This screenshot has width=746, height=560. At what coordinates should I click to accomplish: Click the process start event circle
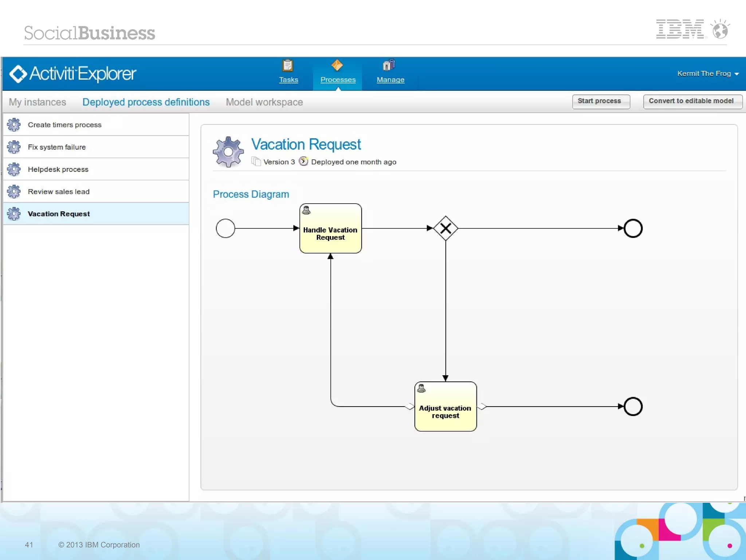(225, 228)
